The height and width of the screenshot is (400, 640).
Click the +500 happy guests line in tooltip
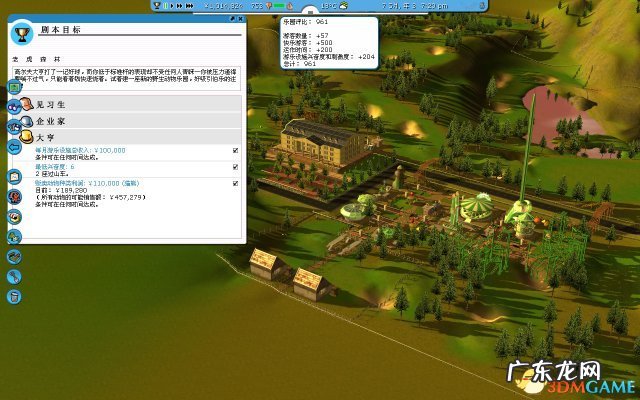click(308, 43)
